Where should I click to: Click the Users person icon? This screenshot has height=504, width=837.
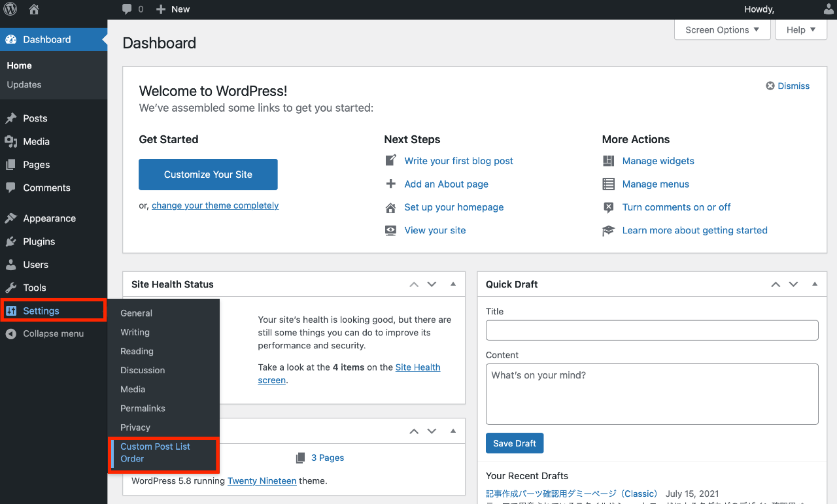click(x=10, y=265)
